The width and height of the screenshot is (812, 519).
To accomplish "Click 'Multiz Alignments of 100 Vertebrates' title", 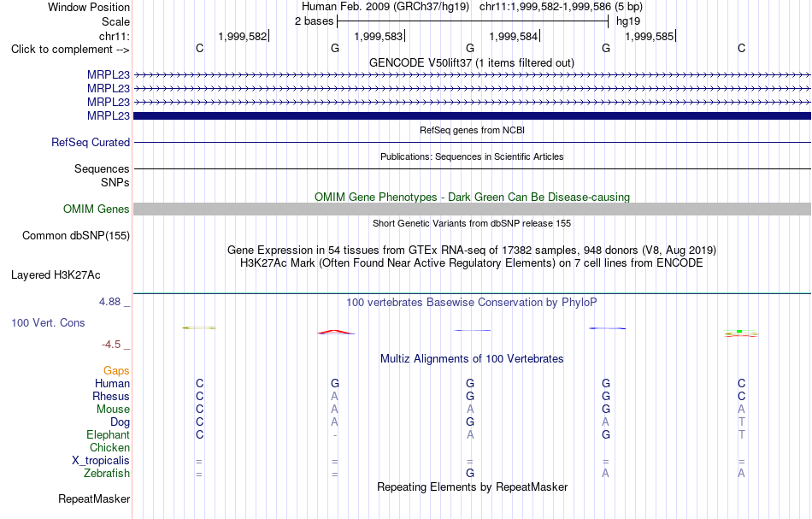I will pos(472,358).
